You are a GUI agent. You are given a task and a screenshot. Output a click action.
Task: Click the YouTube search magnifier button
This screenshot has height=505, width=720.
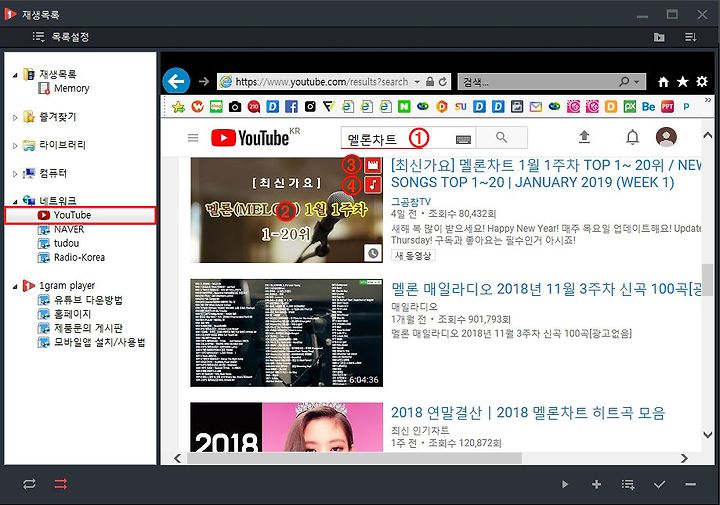point(501,138)
